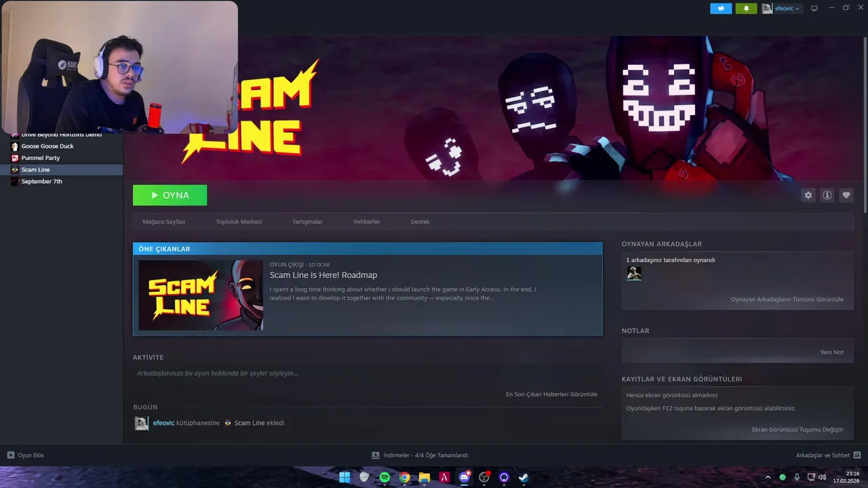
Task: Open File Explorer from the taskbar
Action: click(424, 477)
